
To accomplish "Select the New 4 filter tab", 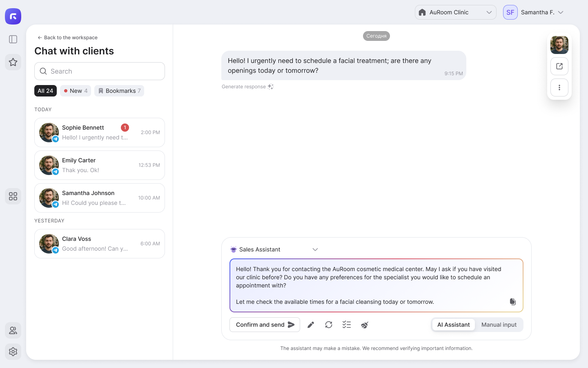I will [x=76, y=91].
